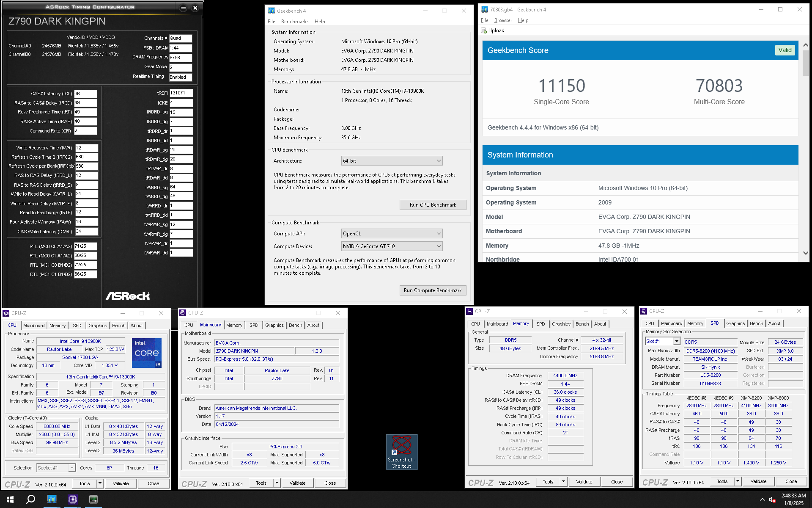The image size is (812, 508).
Task: Click the Upload icon in Geekbench results
Action: tap(484, 30)
